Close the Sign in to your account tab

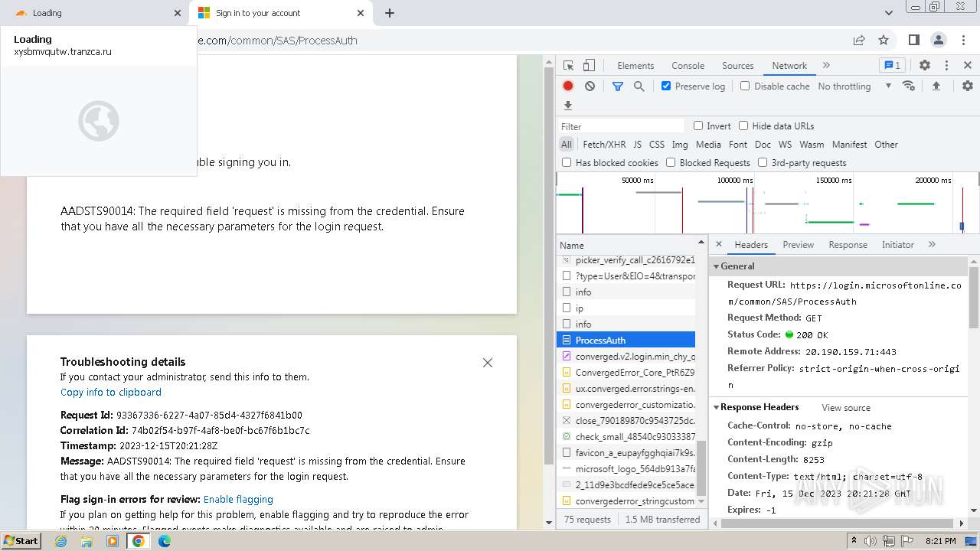click(361, 13)
